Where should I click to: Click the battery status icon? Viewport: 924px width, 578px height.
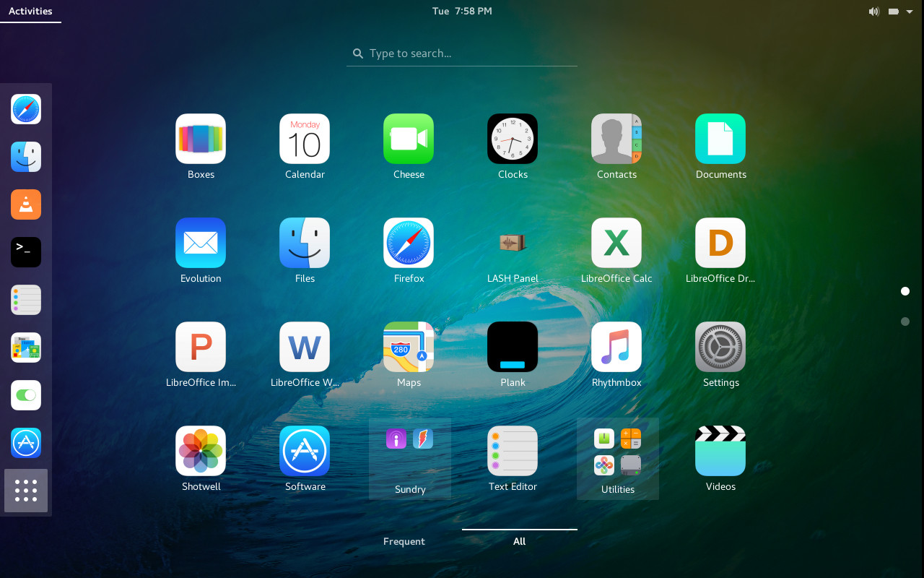[x=893, y=12]
